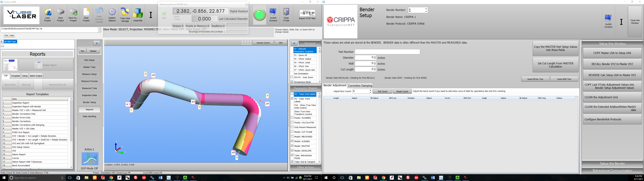This screenshot has height=181, width=644.
Task: Open the Batch Output tab
Action: point(36,76)
